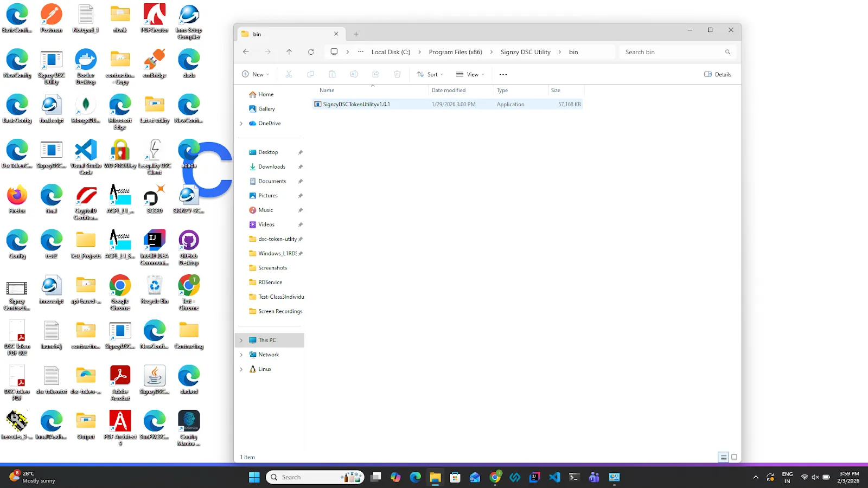Open the Sort options dropdown

coord(430,74)
